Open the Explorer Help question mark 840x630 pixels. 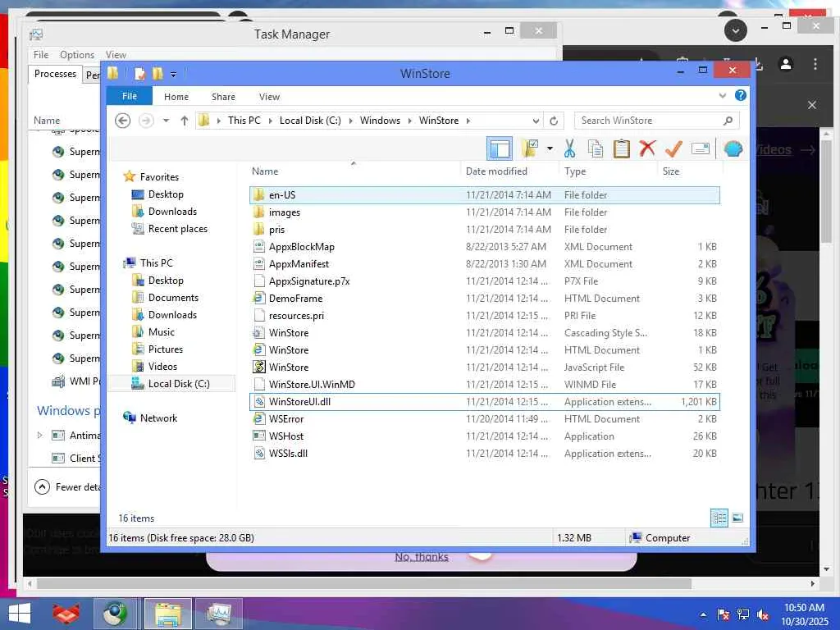(x=741, y=95)
